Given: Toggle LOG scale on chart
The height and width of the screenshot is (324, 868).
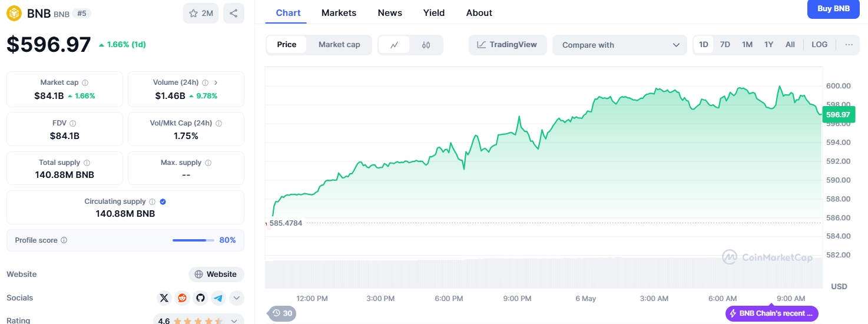Looking at the screenshot, I should pyautogui.click(x=819, y=45).
